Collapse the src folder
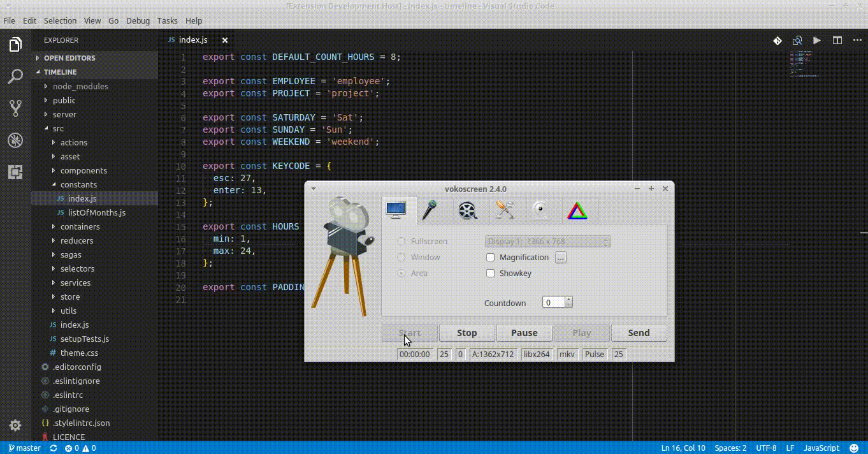868x454 pixels. [58, 128]
